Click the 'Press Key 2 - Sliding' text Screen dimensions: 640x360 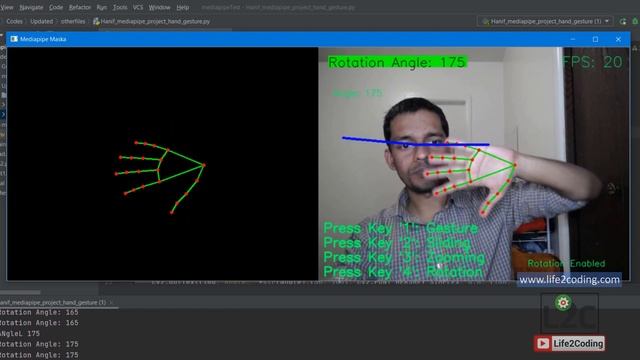click(397, 243)
